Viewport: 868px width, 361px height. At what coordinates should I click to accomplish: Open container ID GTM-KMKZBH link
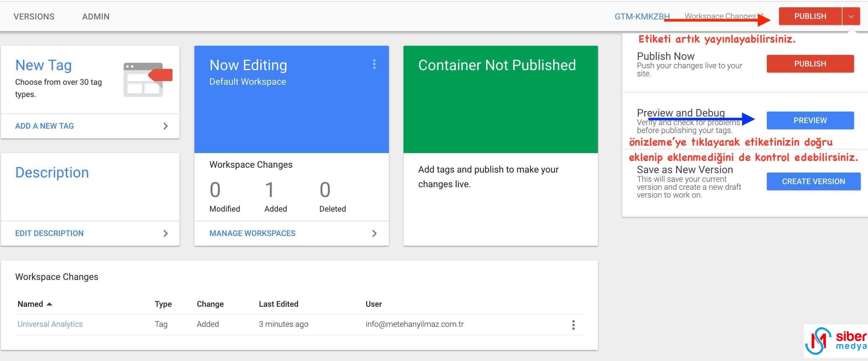click(642, 16)
